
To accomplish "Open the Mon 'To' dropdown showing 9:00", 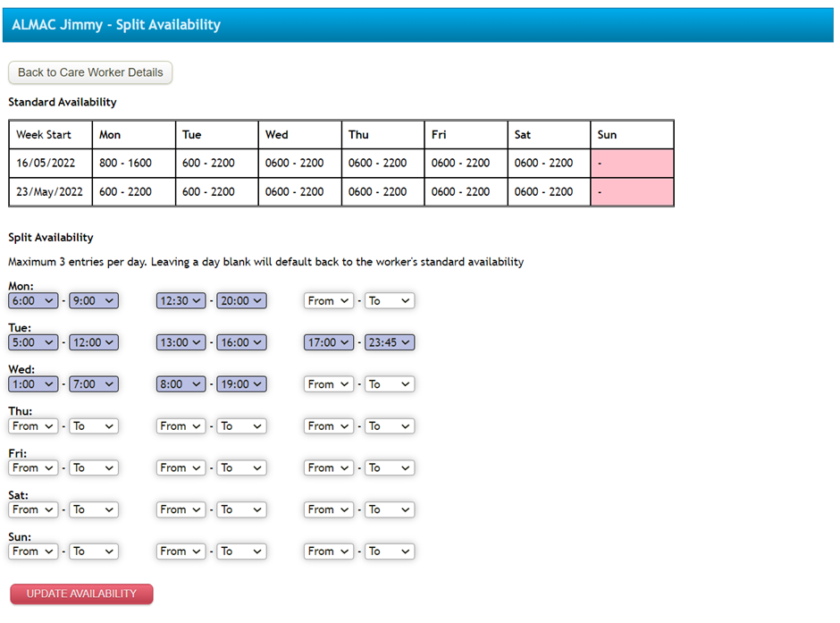I will point(93,300).
